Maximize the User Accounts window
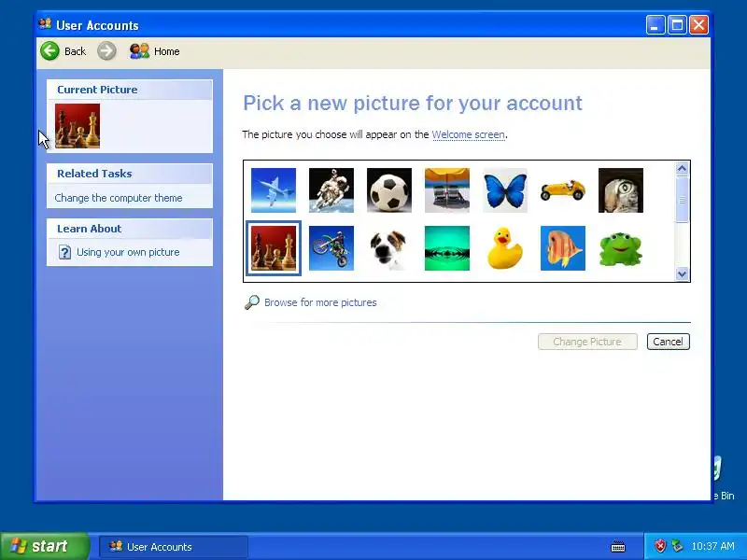Image resolution: width=747 pixels, height=560 pixels. click(677, 25)
